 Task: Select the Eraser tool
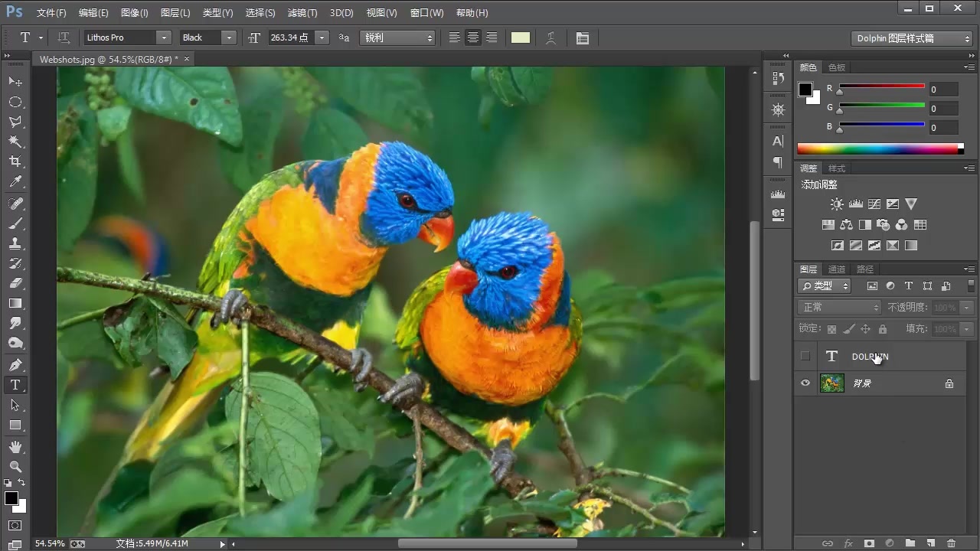point(15,283)
